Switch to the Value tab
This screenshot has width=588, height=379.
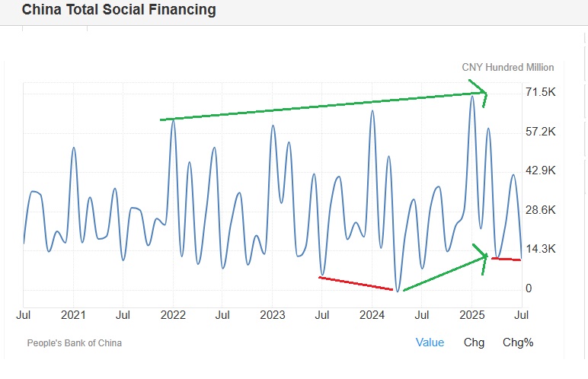point(430,342)
